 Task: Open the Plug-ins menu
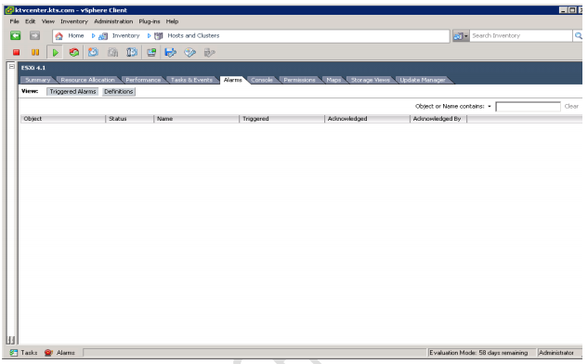coord(150,21)
